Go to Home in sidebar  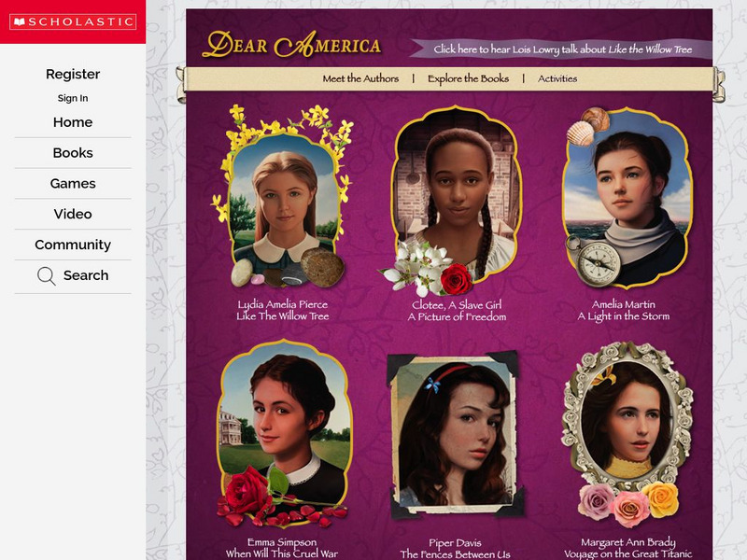73,122
